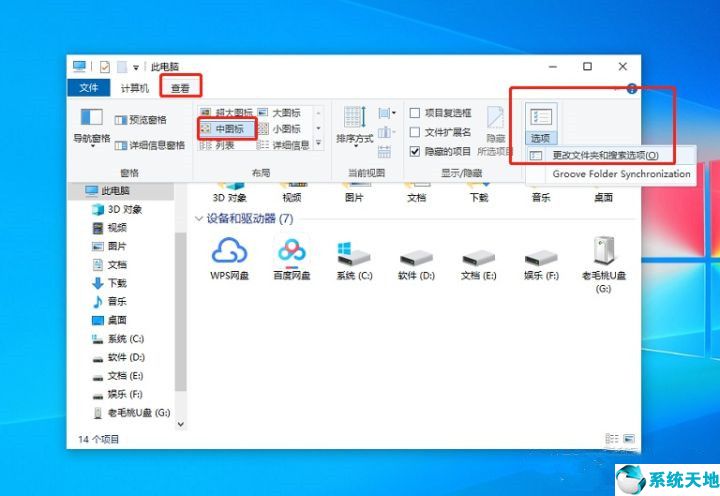Open the 查看 ribbon tab
The image size is (720, 496).
coord(180,88)
